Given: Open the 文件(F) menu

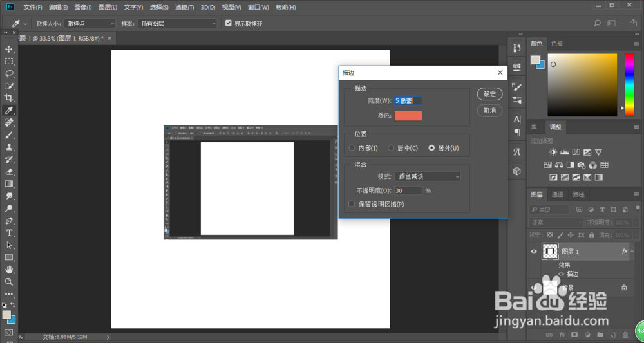Looking at the screenshot, I should [33, 7].
